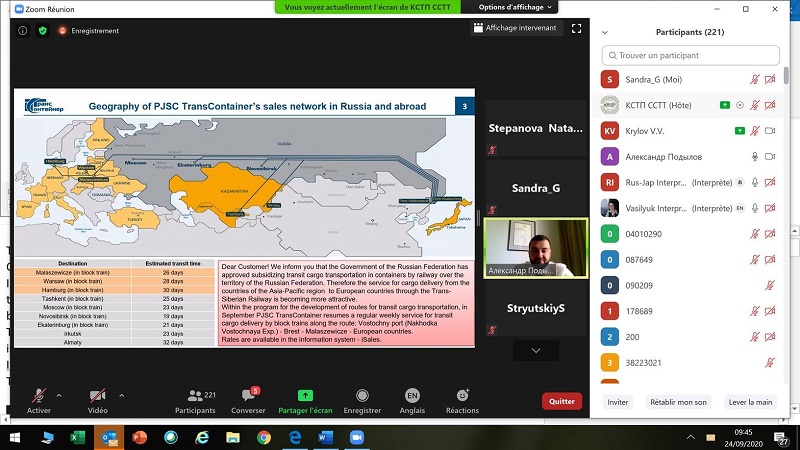800x450 pixels.
Task: Select Александр Подылов video thumbnail
Action: click(536, 248)
